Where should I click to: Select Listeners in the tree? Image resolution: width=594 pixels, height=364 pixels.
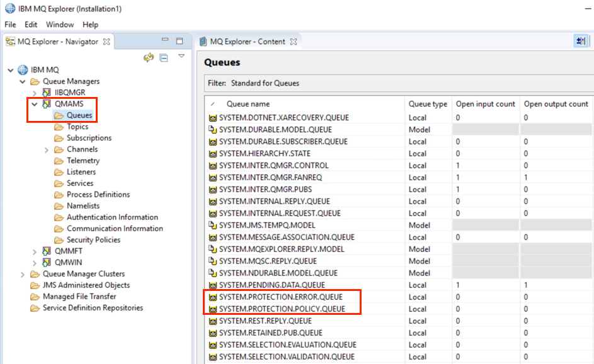pos(81,172)
